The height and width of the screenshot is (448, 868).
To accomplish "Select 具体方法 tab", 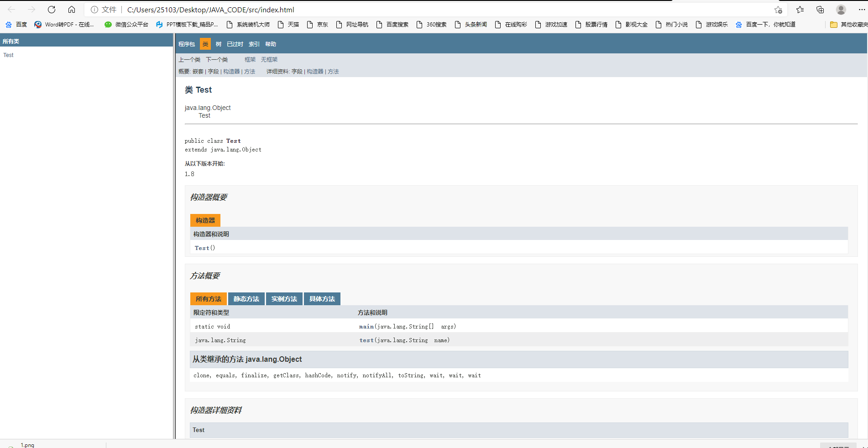I will [322, 299].
